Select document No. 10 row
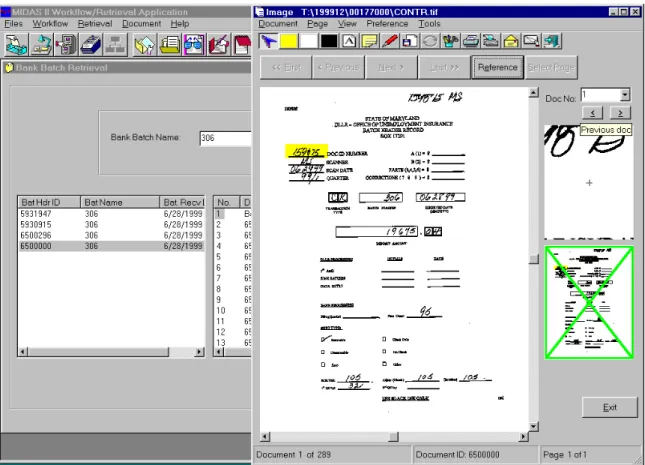This screenshot has height=465, width=645. (x=232, y=311)
